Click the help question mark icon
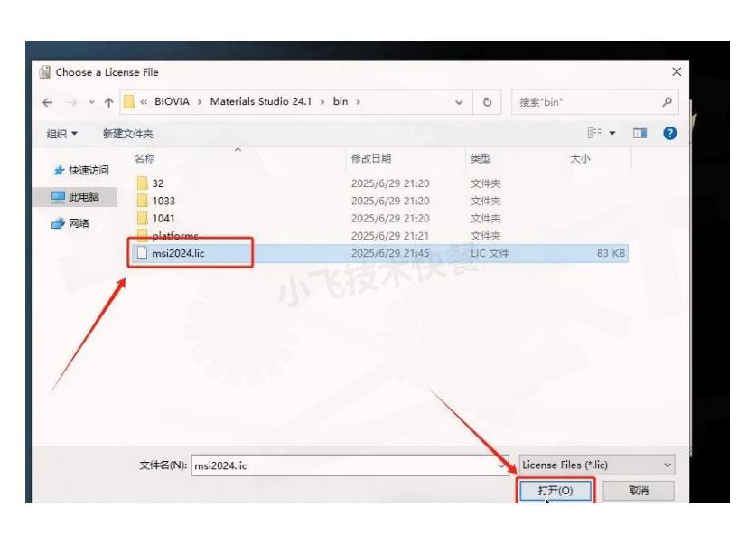This screenshot has width=756, height=545. 669,133
